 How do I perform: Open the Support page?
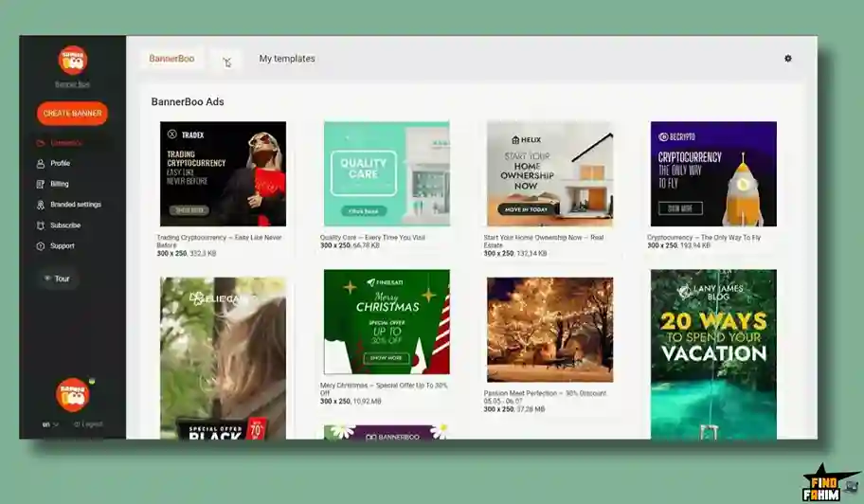pos(62,245)
